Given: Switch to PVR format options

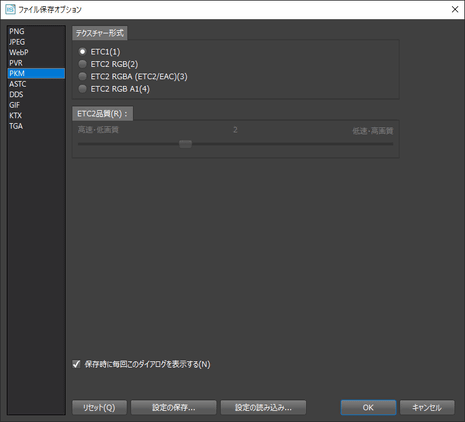Looking at the screenshot, I should 36,63.
